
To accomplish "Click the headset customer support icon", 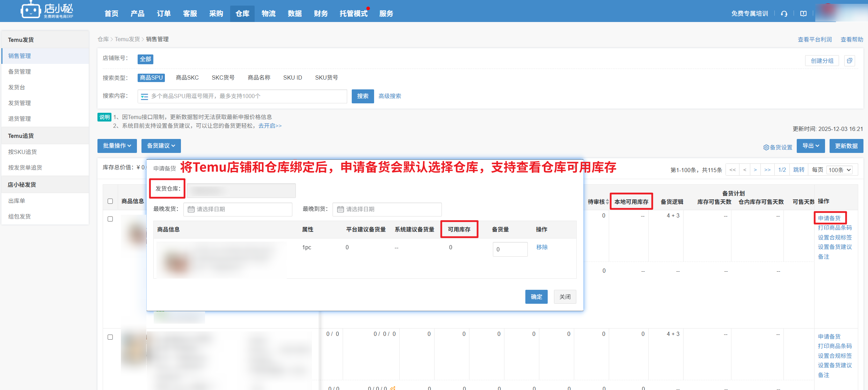I will 784,14.
